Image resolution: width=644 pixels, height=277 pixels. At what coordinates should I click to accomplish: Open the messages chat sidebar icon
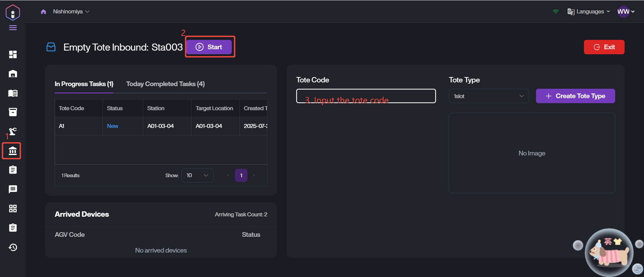(x=13, y=189)
